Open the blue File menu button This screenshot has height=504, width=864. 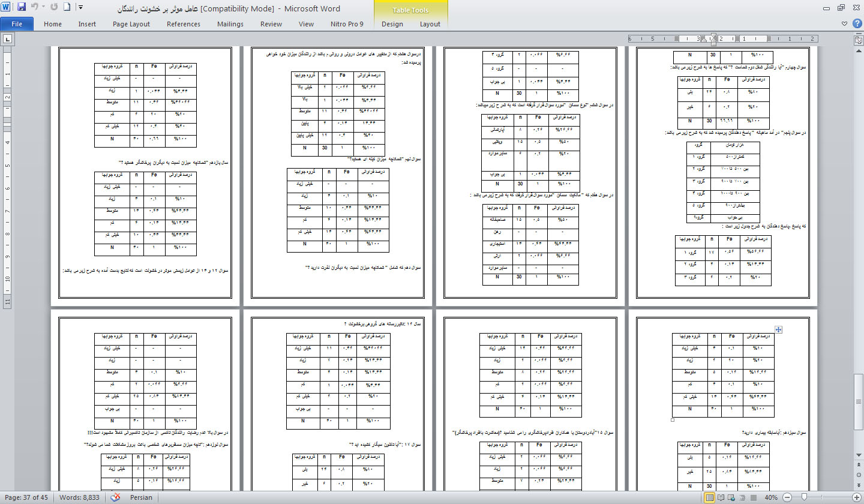pos(17,24)
